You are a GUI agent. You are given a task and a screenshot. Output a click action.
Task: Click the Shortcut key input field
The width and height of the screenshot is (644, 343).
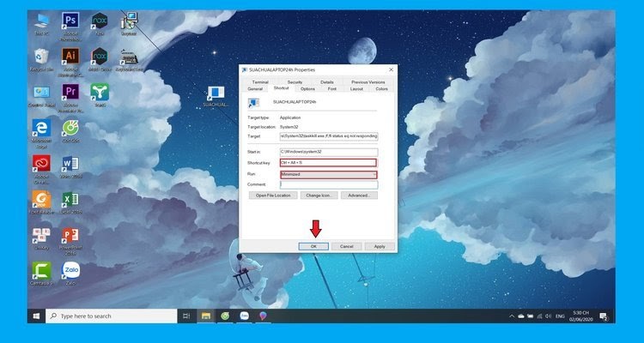click(328, 162)
